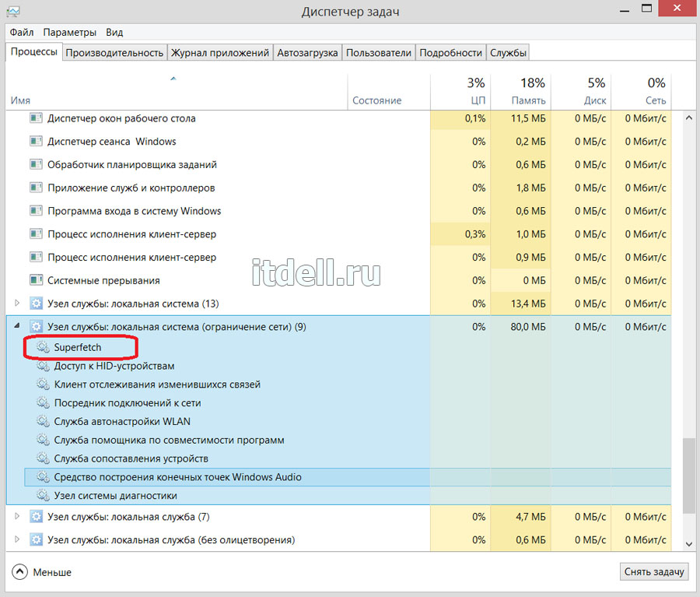Click the Superfetch service gear icon
The image size is (700, 597).
click(43, 347)
